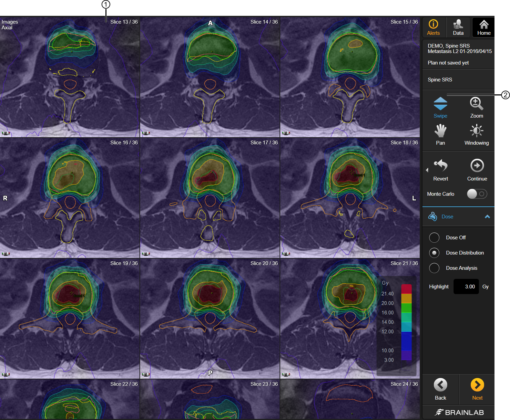This screenshot has width=510, height=420.
Task: Click the 14.00 value in dose legend
Action: 387,322
